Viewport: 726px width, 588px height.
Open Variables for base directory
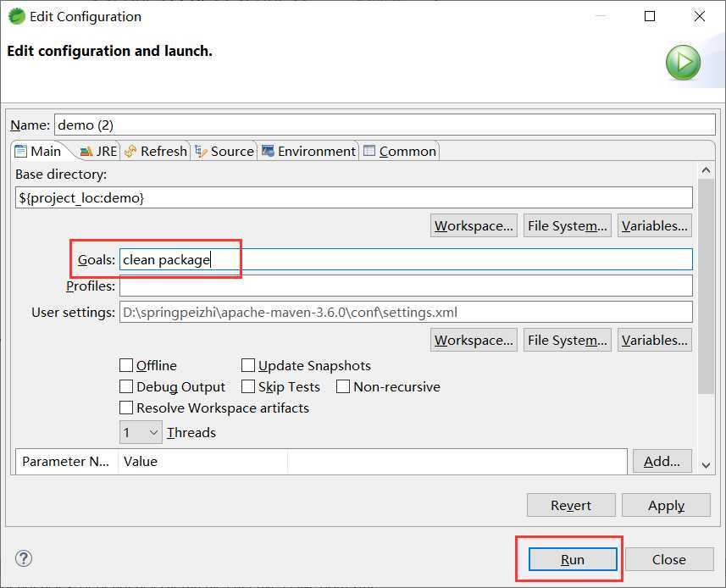point(655,225)
